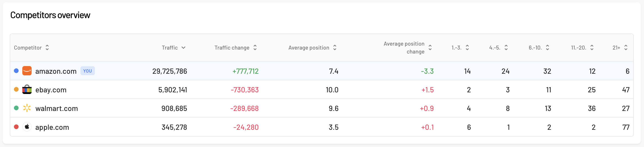Sort by the 11.-20. header label
Viewport: 644px width, 147px height.
pyautogui.click(x=578, y=47)
